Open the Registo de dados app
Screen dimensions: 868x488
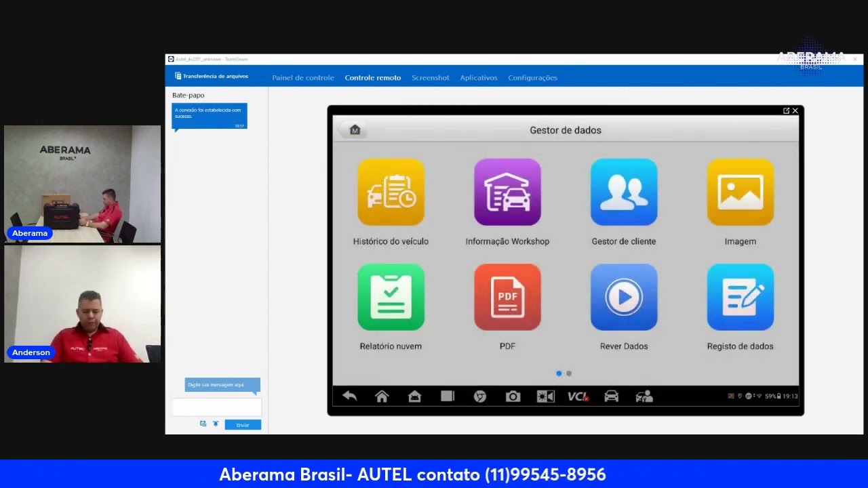point(741,297)
